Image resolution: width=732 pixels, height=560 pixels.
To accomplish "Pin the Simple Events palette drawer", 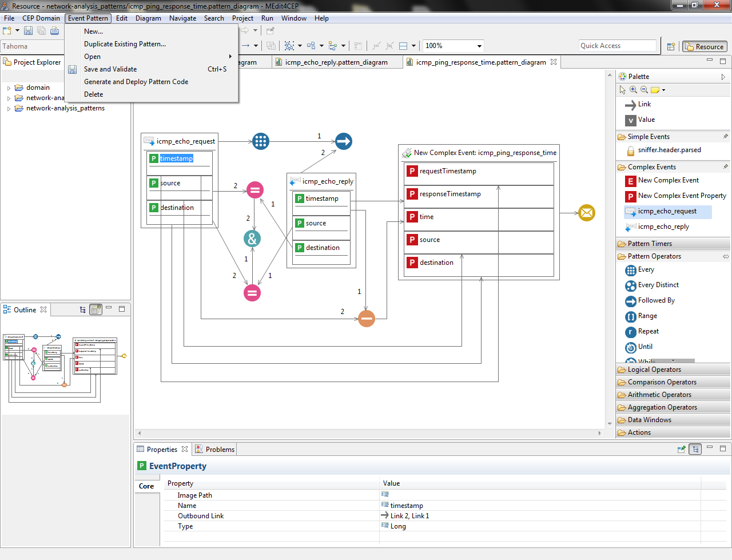I will pos(726,137).
